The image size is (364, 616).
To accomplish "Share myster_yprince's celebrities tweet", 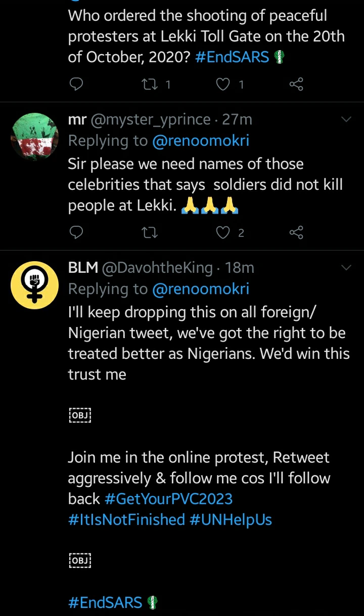I will (296, 232).
